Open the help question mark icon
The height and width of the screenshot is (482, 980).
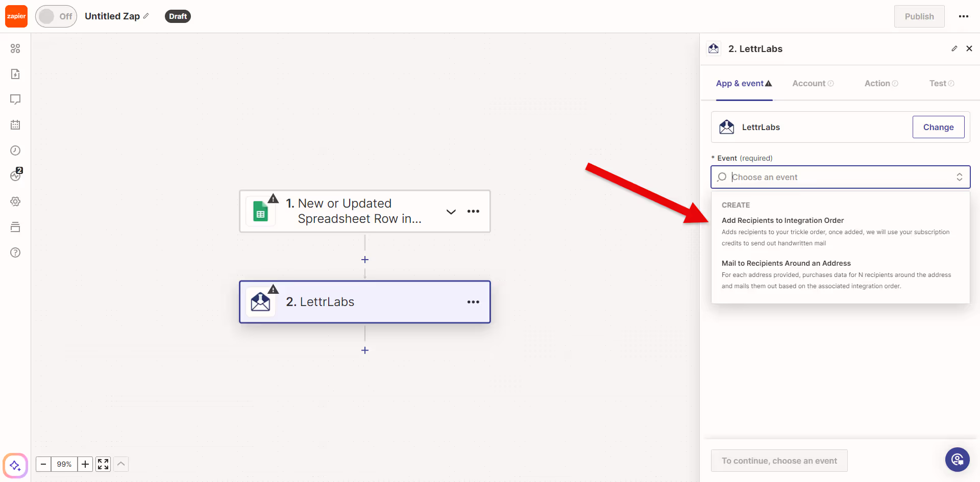15,252
